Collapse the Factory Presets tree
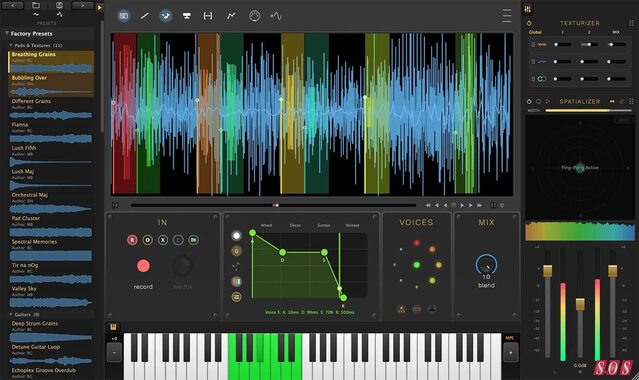Screen dimensions: 639x380 (7, 33)
